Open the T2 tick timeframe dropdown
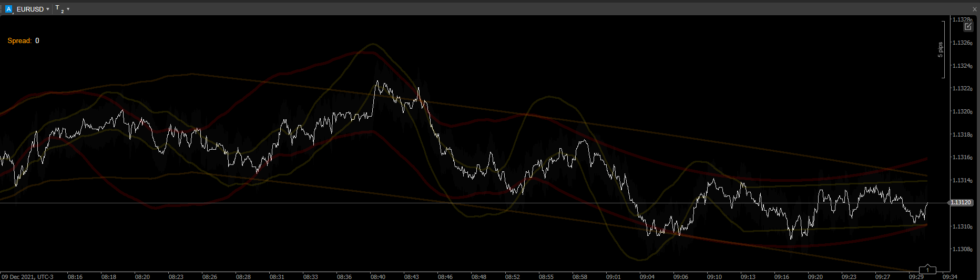The width and height of the screenshot is (980, 280). click(63, 9)
